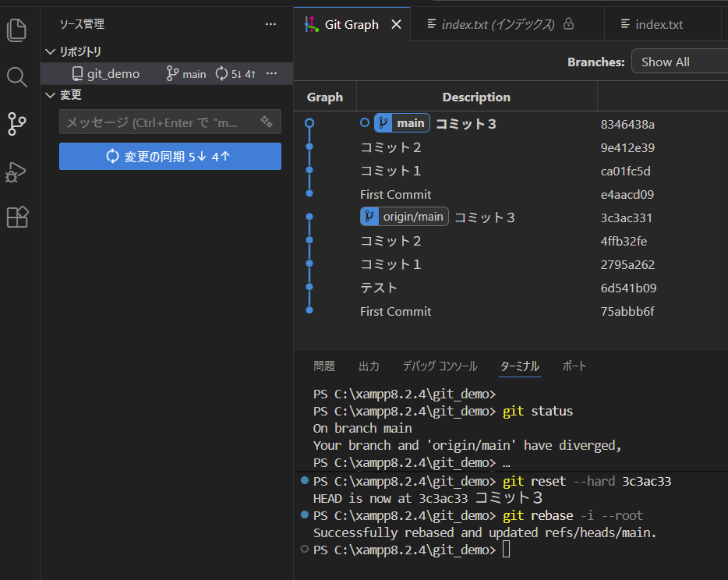Image resolution: width=728 pixels, height=580 pixels.
Task: Open the Source Control panel more actions
Action: click(x=270, y=24)
